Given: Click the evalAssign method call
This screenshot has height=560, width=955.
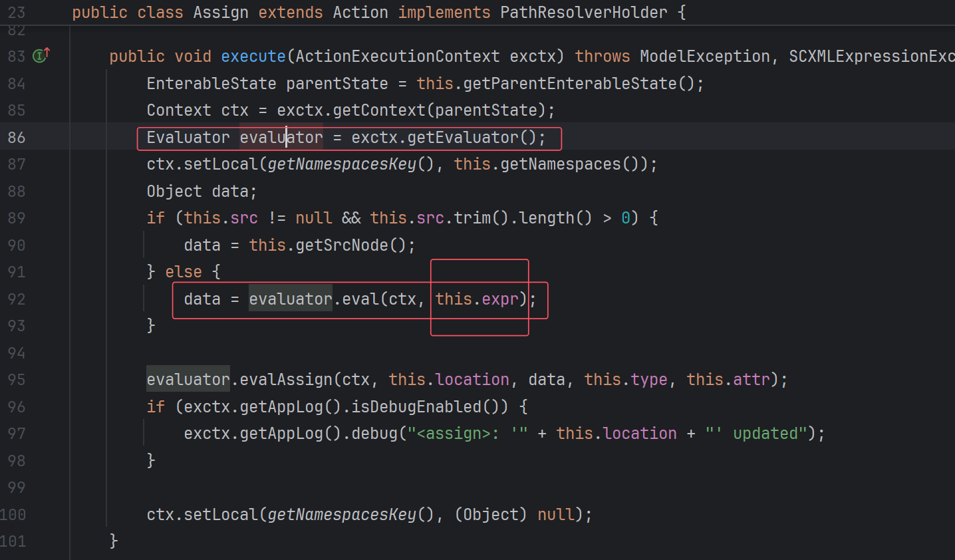Looking at the screenshot, I should tap(285, 380).
